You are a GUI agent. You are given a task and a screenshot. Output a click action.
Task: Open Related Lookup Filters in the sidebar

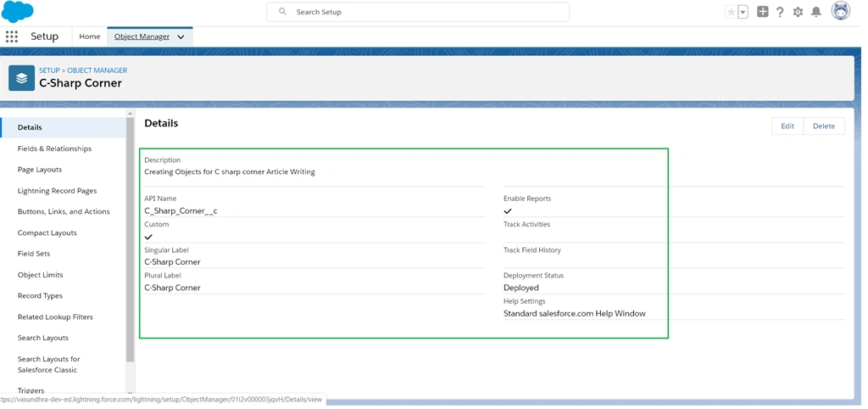click(55, 317)
